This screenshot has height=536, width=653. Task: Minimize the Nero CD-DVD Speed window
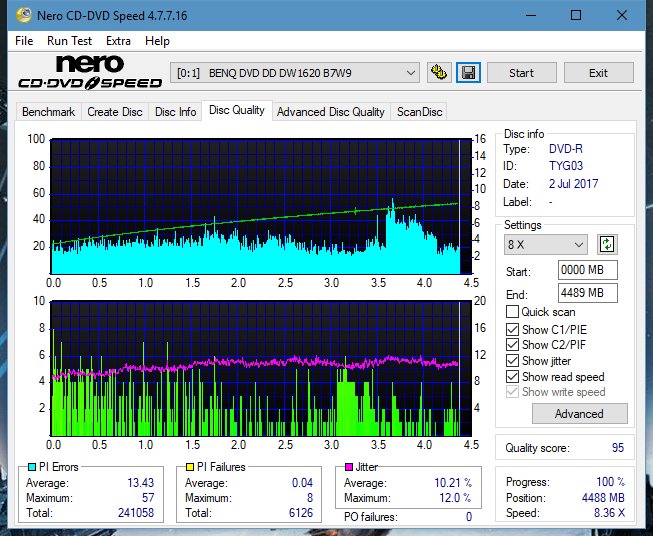531,15
